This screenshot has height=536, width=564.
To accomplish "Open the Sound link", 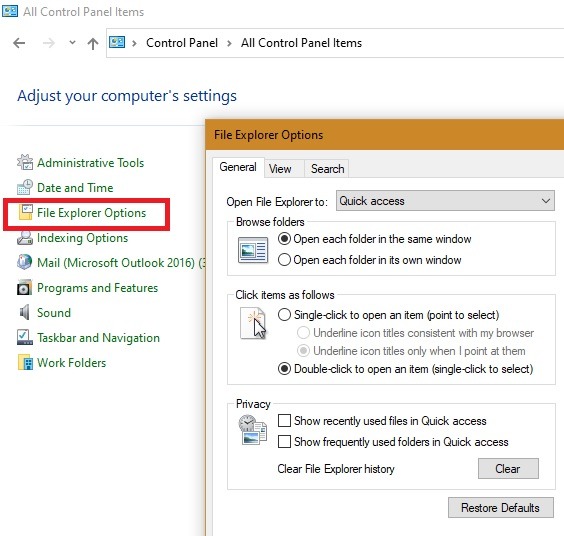I will pyautogui.click(x=54, y=313).
